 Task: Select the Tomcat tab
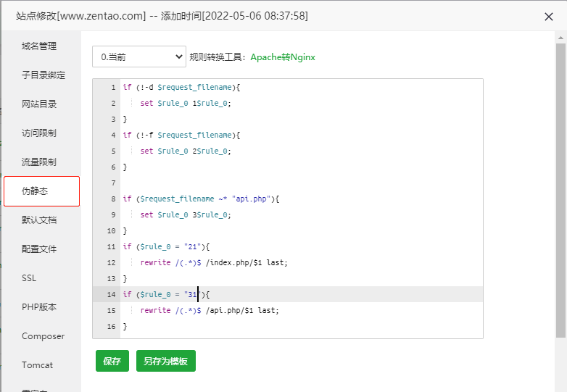[37, 365]
